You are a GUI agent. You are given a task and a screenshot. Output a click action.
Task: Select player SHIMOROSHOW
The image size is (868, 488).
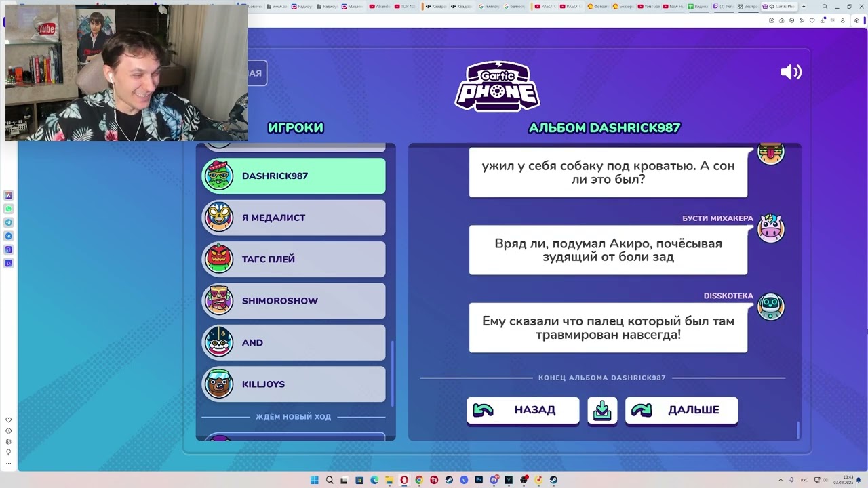tap(294, 301)
